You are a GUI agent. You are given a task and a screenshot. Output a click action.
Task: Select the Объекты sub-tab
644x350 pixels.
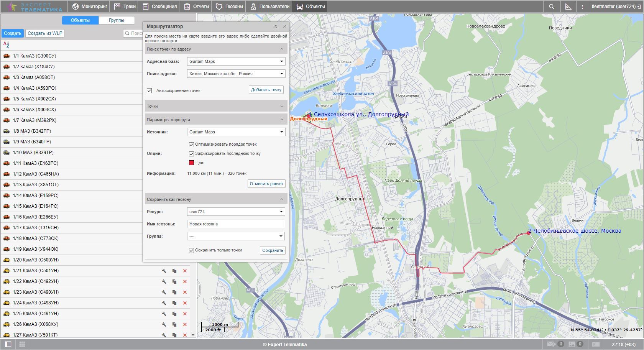click(x=80, y=20)
